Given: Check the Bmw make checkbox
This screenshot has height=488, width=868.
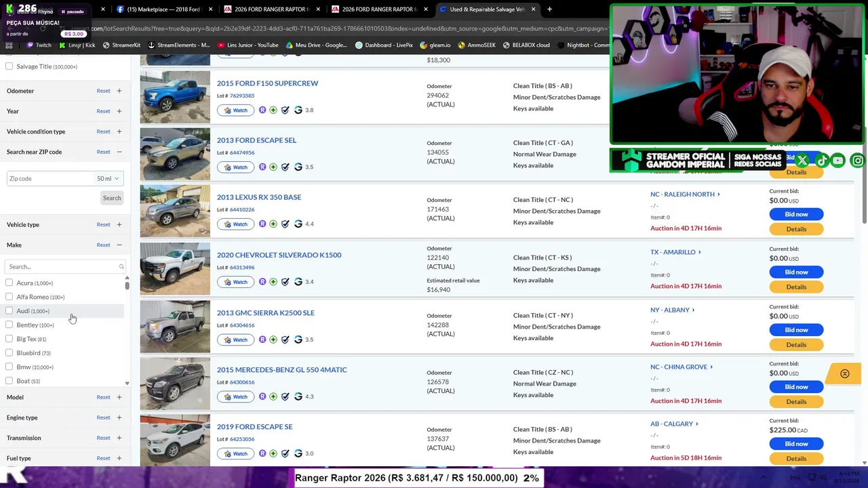Looking at the screenshot, I should [x=9, y=367].
